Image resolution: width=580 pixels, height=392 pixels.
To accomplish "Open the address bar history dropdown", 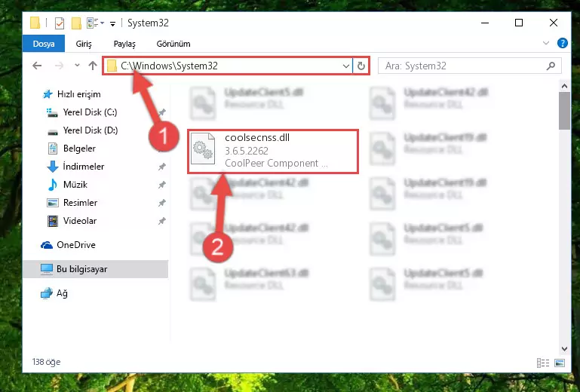I will pyautogui.click(x=346, y=66).
